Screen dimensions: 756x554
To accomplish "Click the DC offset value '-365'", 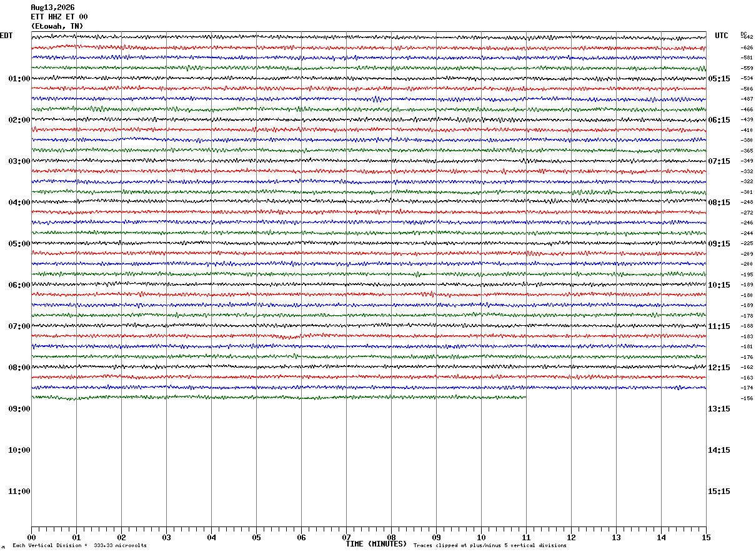I will [747, 151].
